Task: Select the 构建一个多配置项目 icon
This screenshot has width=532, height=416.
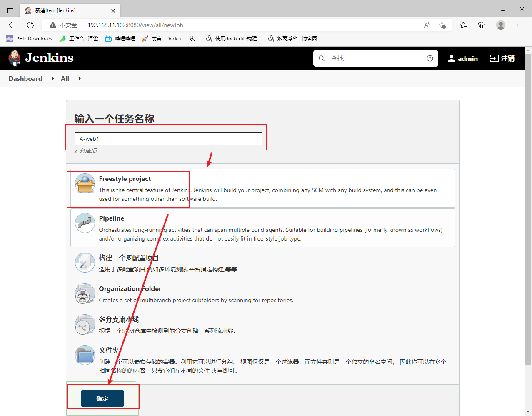Action: [x=85, y=263]
